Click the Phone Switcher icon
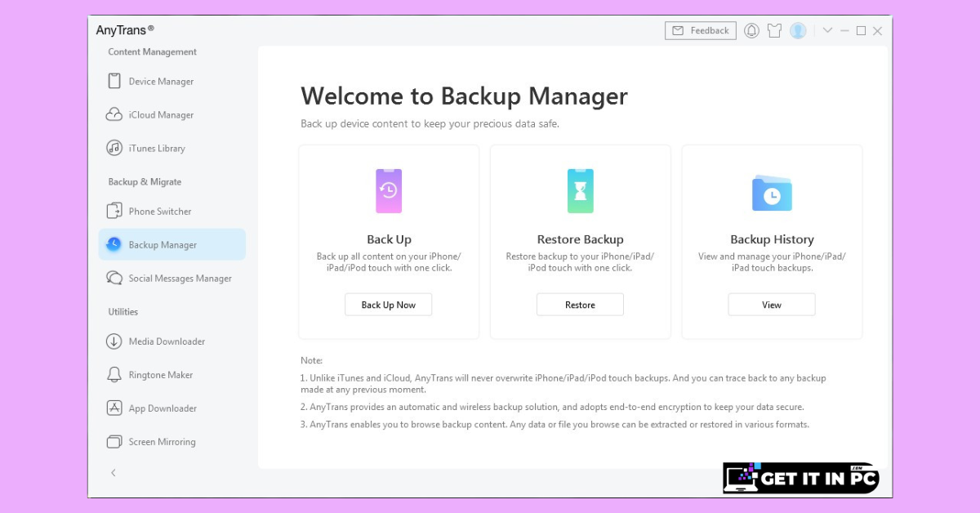 (x=114, y=211)
